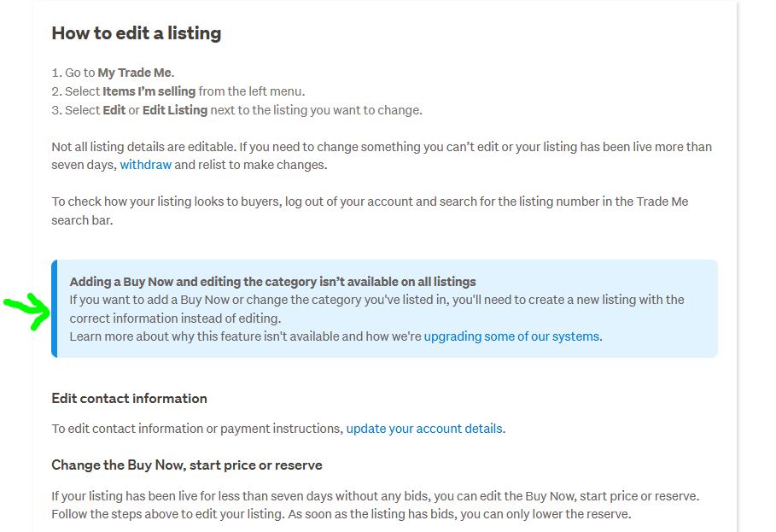
Task: Click the bold blue notice title about Buy Now
Action: [x=272, y=282]
